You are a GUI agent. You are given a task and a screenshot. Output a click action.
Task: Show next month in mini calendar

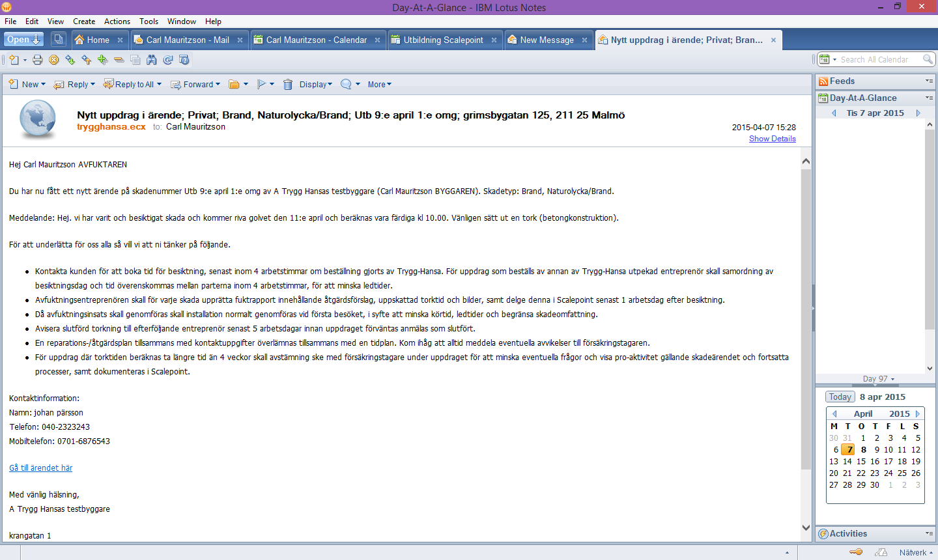click(x=918, y=413)
